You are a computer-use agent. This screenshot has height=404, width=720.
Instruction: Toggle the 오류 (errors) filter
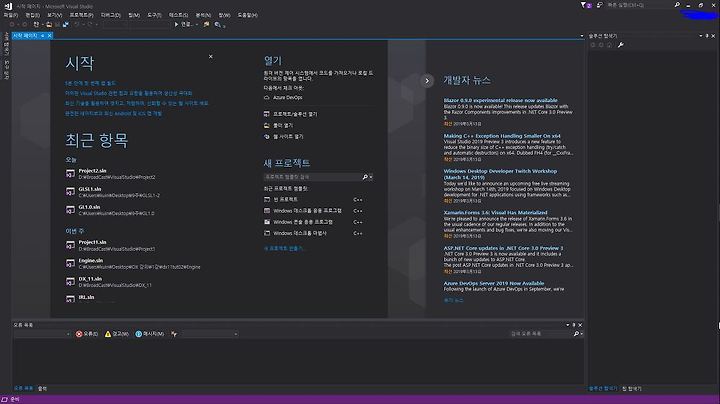point(87,334)
